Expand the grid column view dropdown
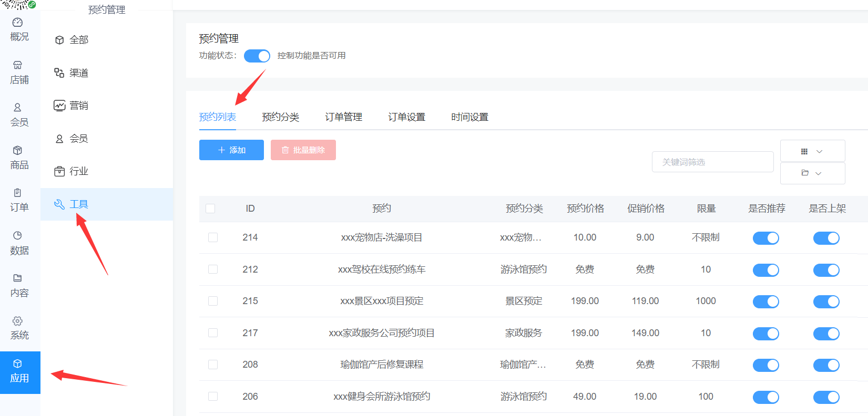Image resolution: width=868 pixels, height=416 pixels. [x=812, y=151]
